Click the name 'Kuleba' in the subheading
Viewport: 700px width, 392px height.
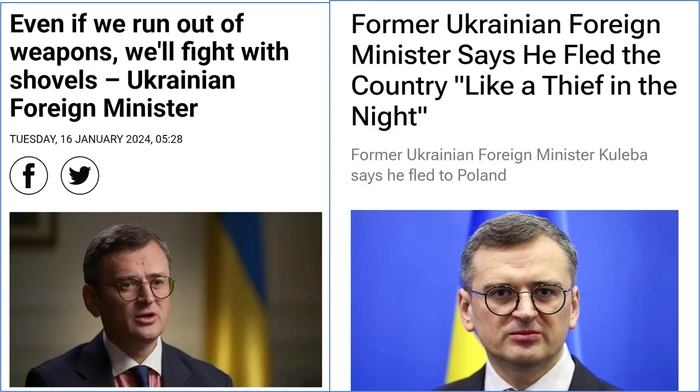pyautogui.click(x=623, y=155)
